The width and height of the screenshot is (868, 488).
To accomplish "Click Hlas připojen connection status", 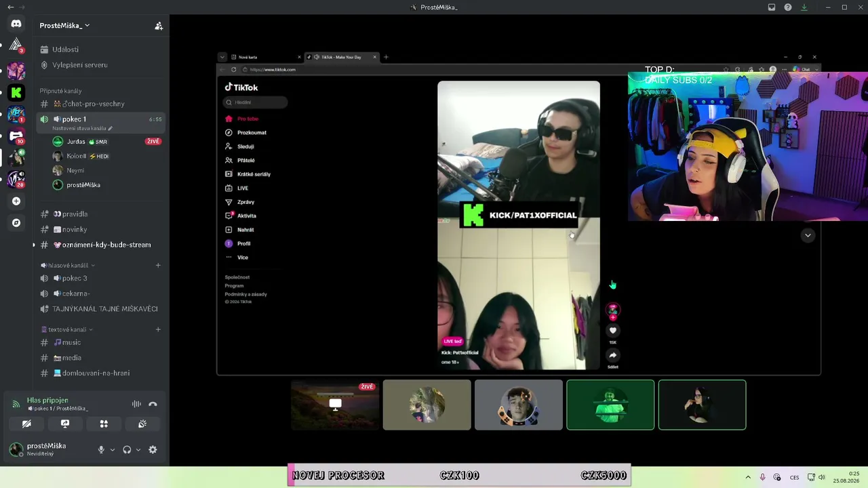I will [x=47, y=400].
